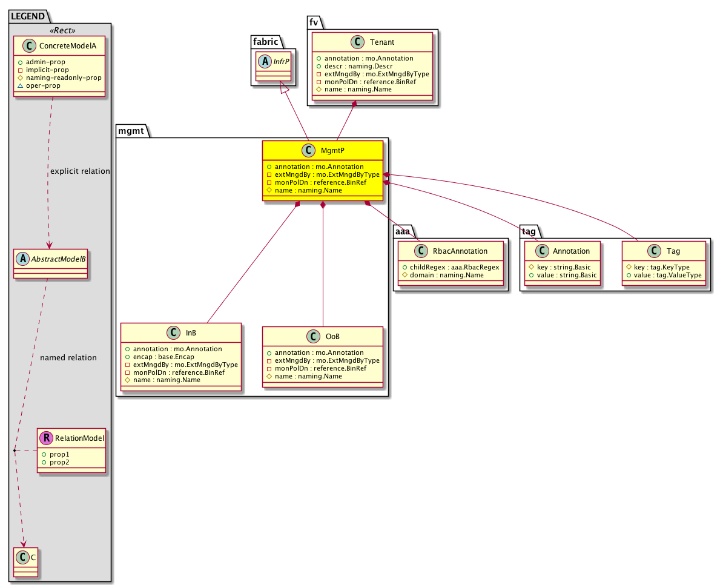Click the Tenant class circle icon
This screenshot has width=723, height=588.
357,43
